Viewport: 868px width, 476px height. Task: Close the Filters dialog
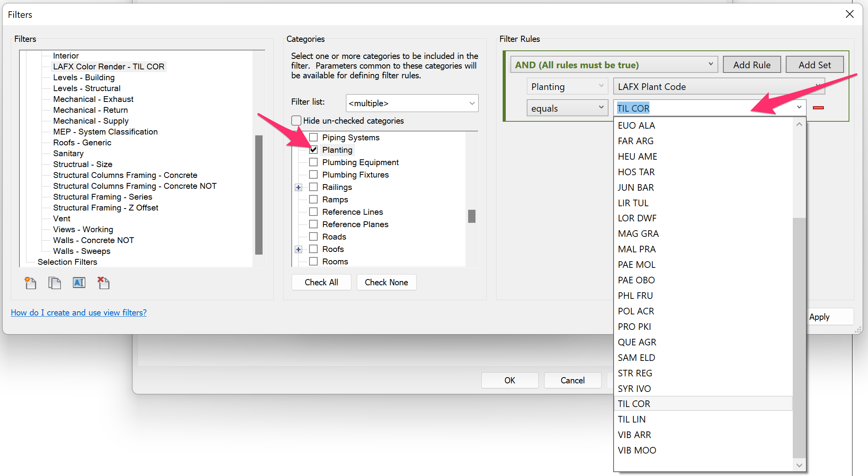(849, 14)
